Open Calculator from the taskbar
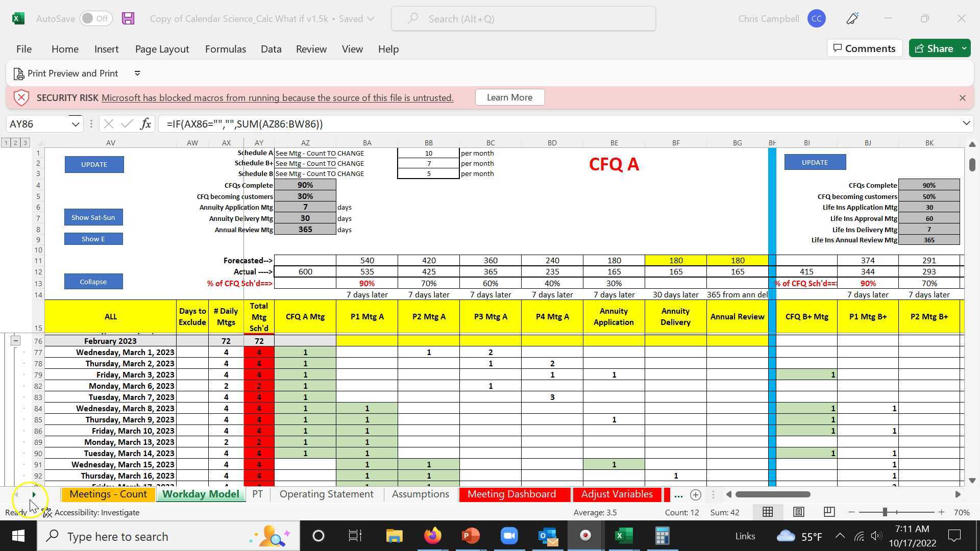980x551 pixels. [x=662, y=536]
